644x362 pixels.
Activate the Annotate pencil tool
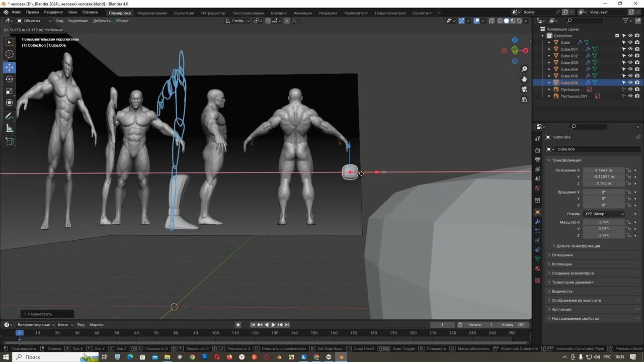point(10,116)
